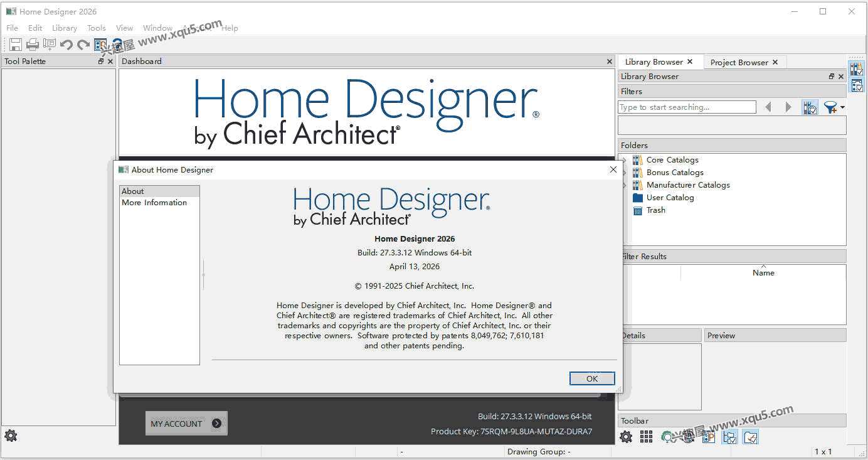
Task: Close the About Home Designer dialog
Action: [613, 170]
